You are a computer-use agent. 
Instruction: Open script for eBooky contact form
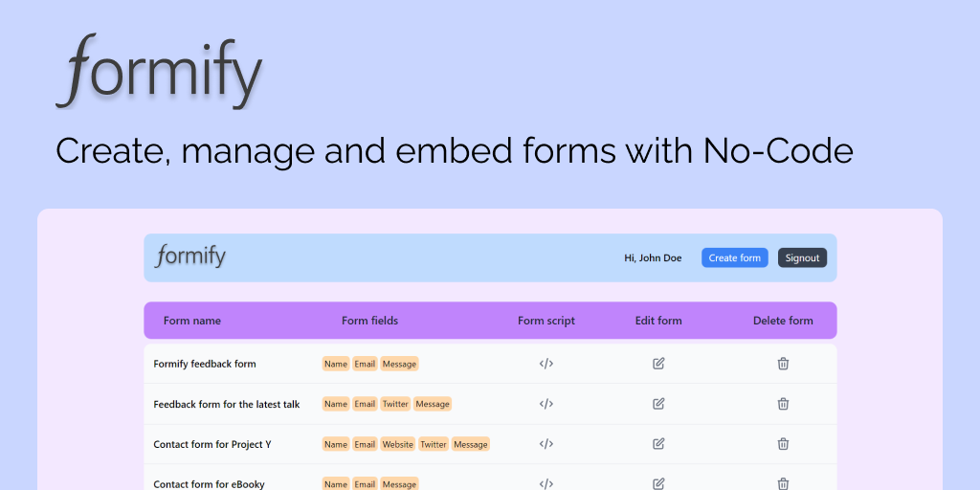(x=546, y=483)
